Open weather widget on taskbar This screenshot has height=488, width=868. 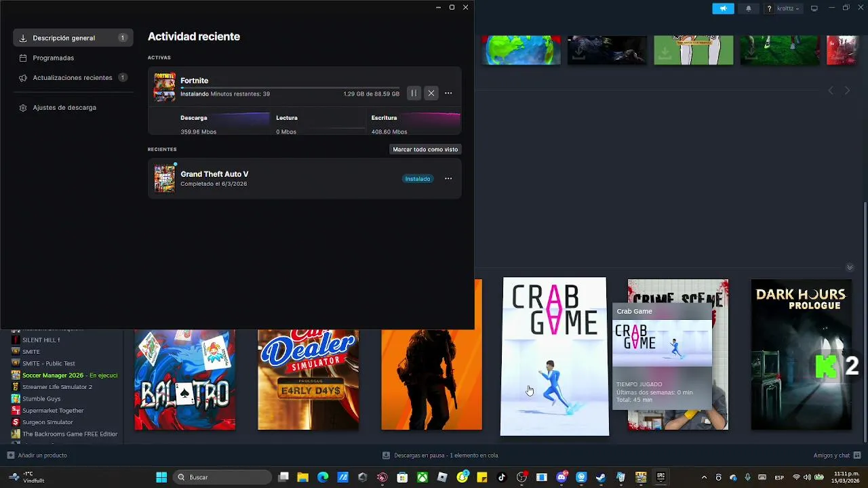[x=27, y=477]
